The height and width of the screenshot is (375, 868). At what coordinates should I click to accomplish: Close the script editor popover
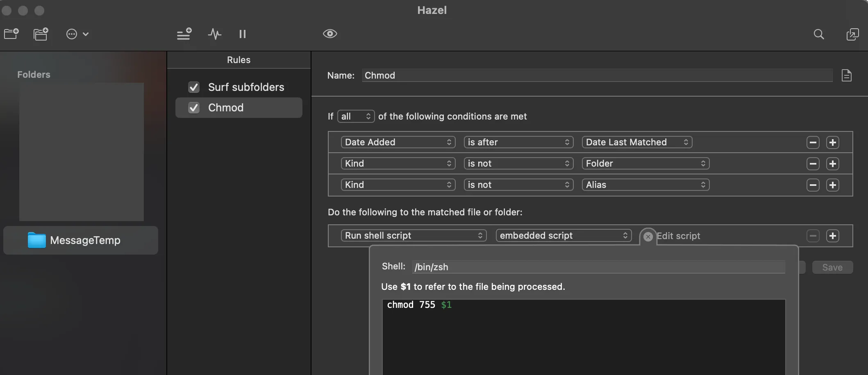[x=648, y=237]
